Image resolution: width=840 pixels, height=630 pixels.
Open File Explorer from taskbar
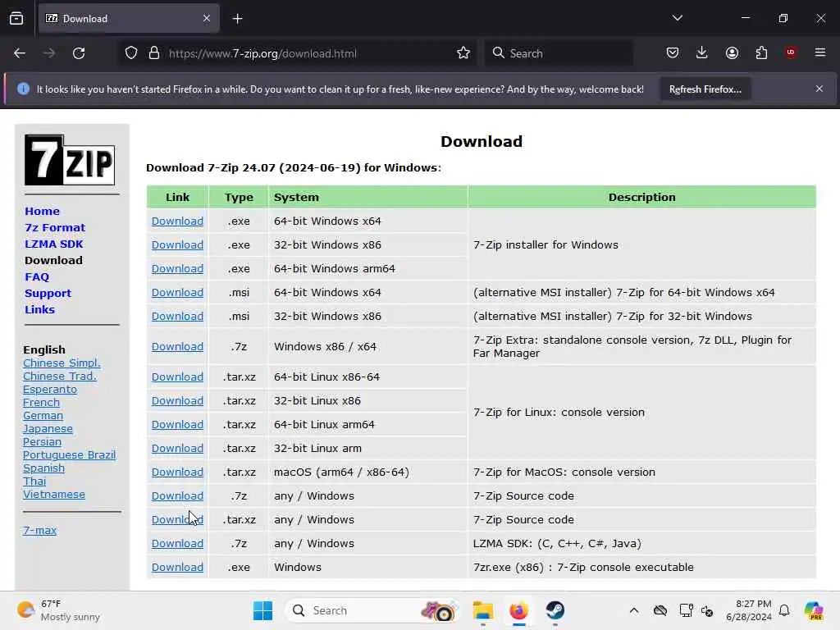tap(482, 610)
